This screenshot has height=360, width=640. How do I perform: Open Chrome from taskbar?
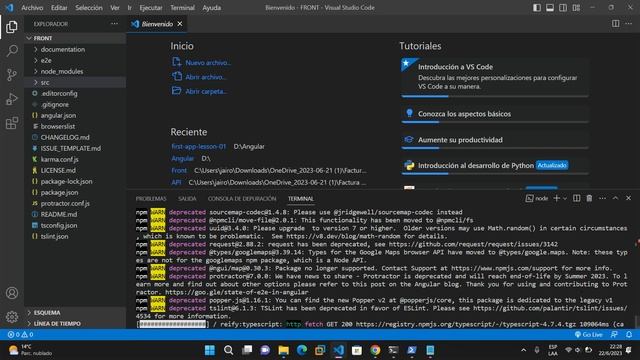point(375,350)
